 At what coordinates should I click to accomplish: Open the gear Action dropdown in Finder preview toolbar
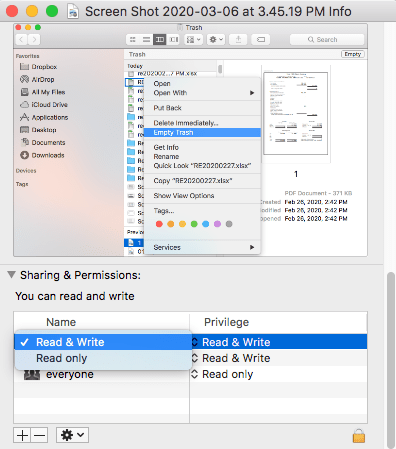click(216, 40)
